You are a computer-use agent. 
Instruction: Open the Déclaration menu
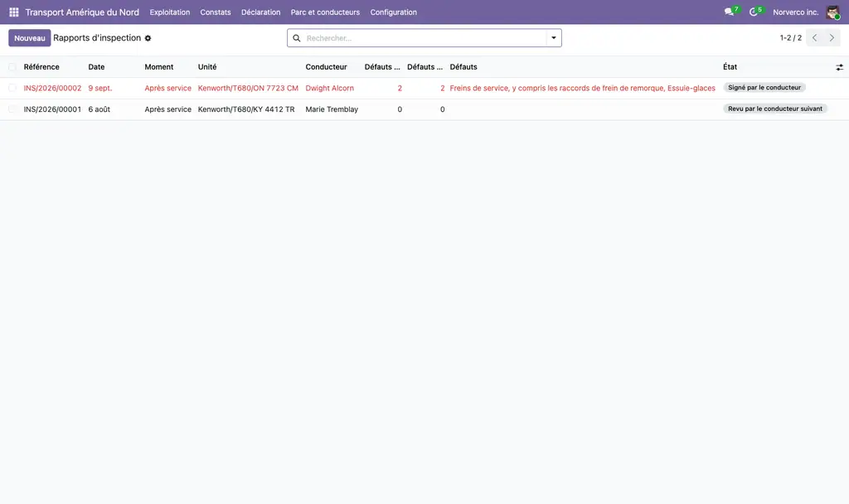coord(260,12)
